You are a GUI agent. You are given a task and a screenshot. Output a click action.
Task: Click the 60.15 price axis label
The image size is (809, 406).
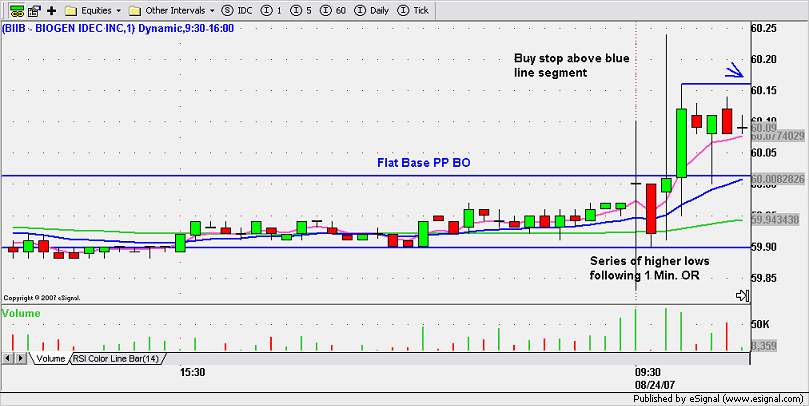764,90
